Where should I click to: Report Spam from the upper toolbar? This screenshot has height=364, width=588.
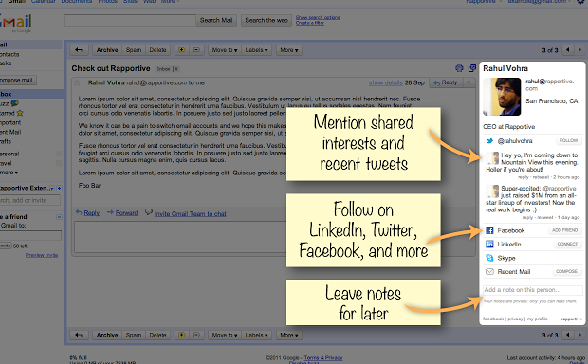[134, 50]
